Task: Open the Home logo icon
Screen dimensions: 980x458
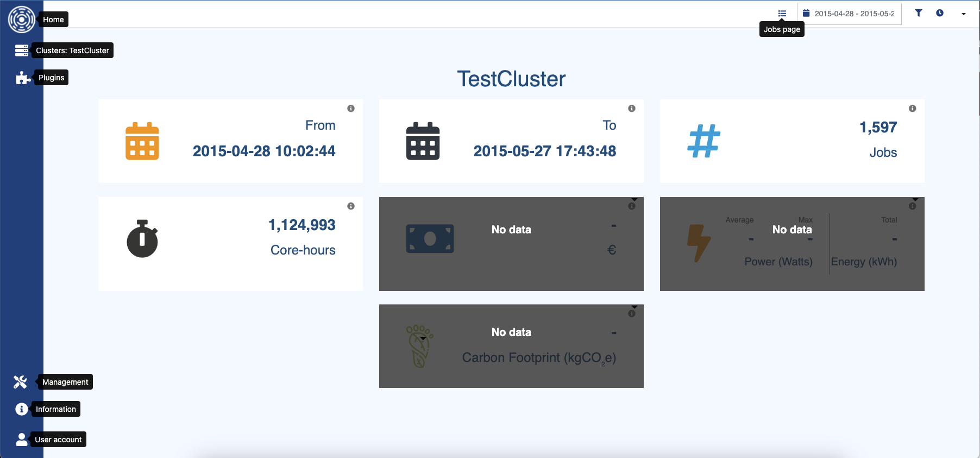Action: (x=22, y=20)
